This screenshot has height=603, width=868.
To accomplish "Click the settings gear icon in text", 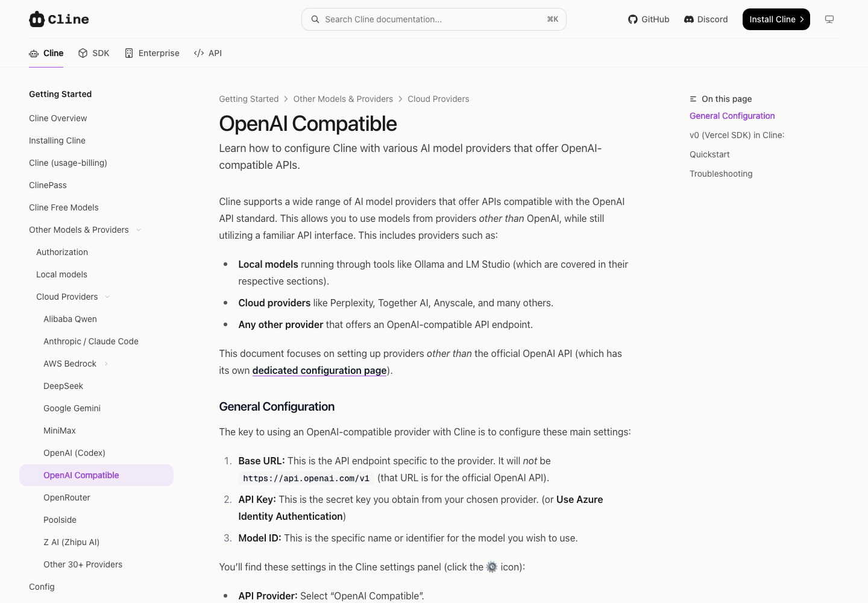I will [x=492, y=567].
